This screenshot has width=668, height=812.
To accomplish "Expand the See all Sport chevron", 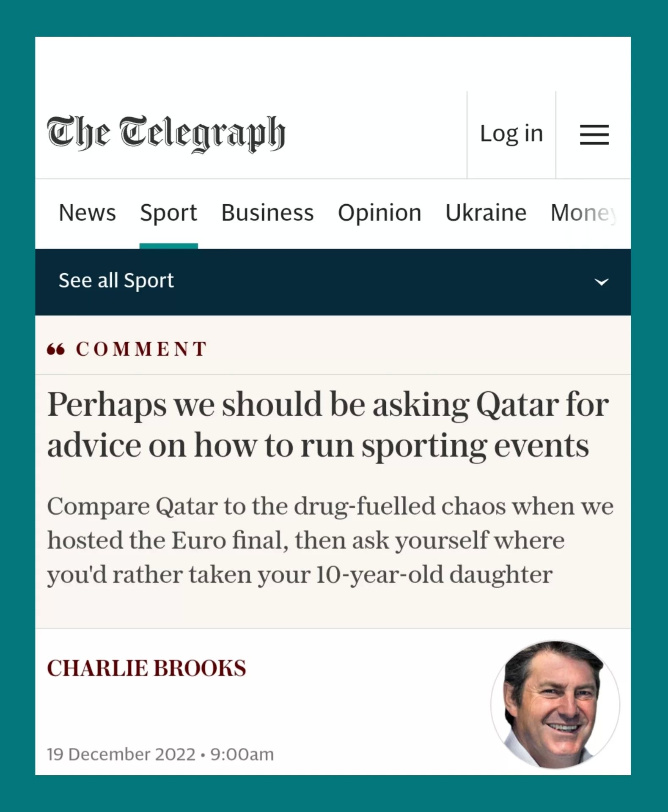I will coord(602,282).
